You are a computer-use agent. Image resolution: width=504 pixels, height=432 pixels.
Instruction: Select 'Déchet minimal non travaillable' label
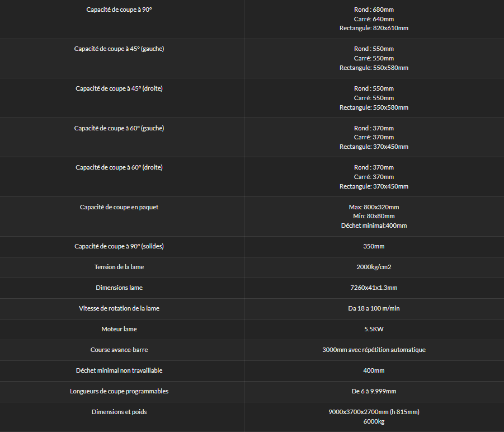[x=119, y=370]
